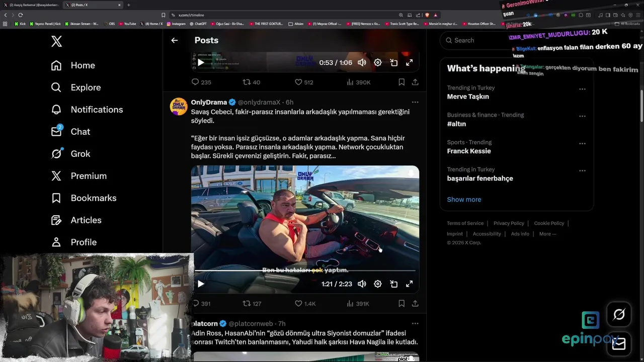This screenshot has height=362, width=644.
Task: Open the Grok floating button
Action: (619, 315)
